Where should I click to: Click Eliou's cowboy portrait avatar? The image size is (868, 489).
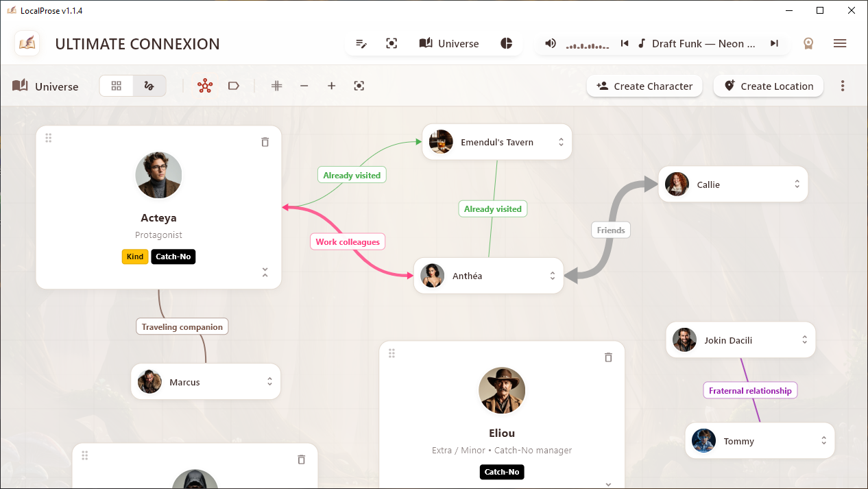coord(502,391)
